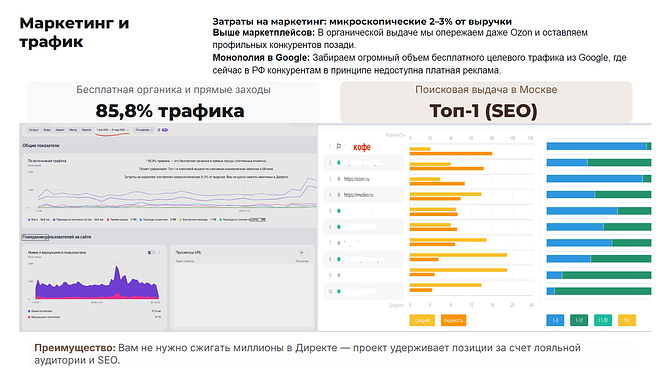Viewport: 660px width, 371px height.
Task: Click the green position bar in row 10
Action: coord(603,291)
